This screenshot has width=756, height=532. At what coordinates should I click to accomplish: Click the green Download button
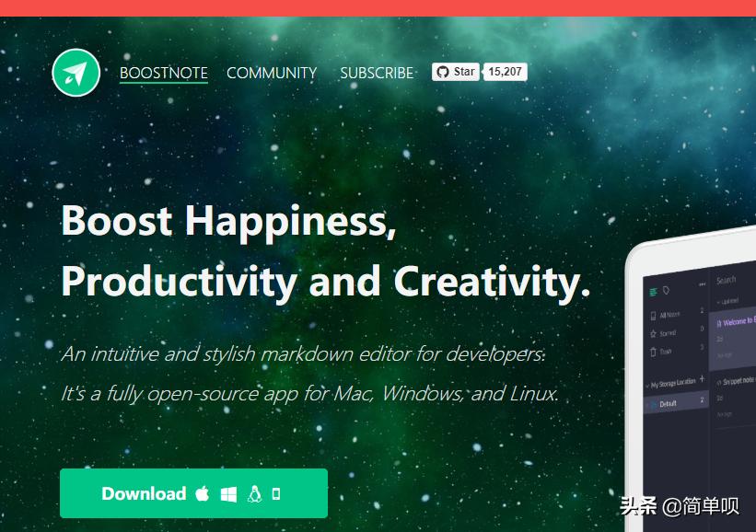click(193, 493)
